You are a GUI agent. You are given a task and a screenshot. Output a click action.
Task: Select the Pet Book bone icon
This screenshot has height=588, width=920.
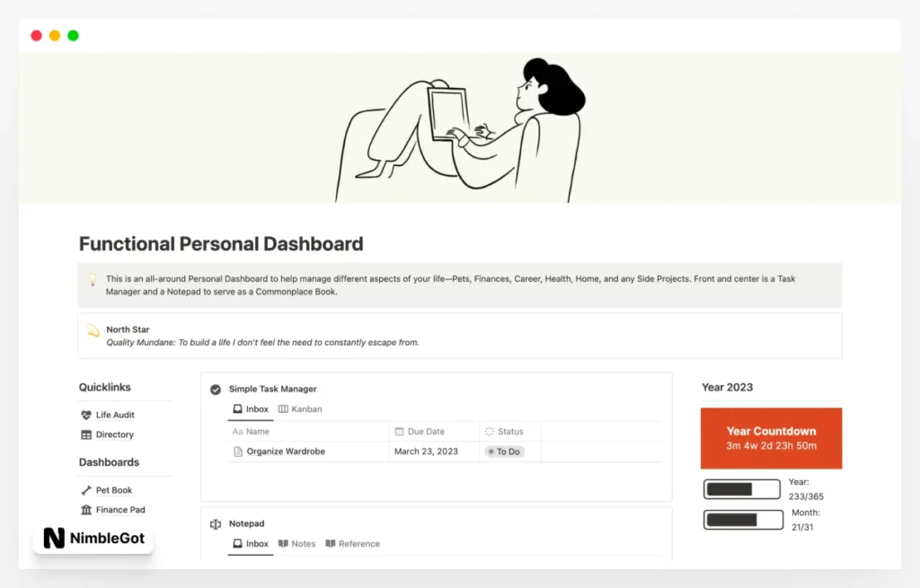coord(85,490)
